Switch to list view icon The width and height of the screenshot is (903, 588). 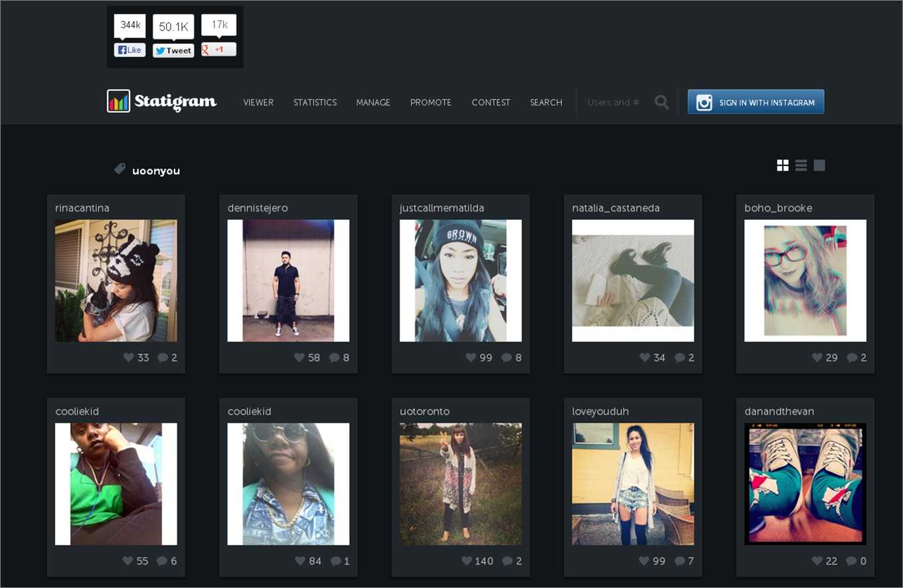click(801, 165)
